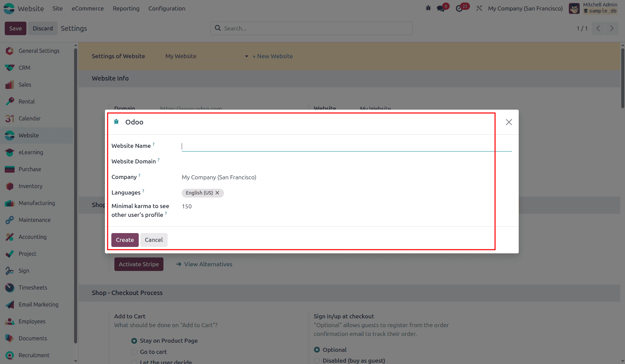Open the Reporting menu
625x364 pixels.
126,8
